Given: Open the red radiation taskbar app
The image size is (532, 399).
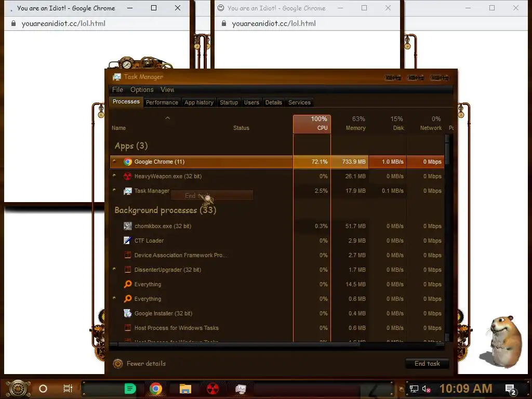Looking at the screenshot, I should pos(212,389).
